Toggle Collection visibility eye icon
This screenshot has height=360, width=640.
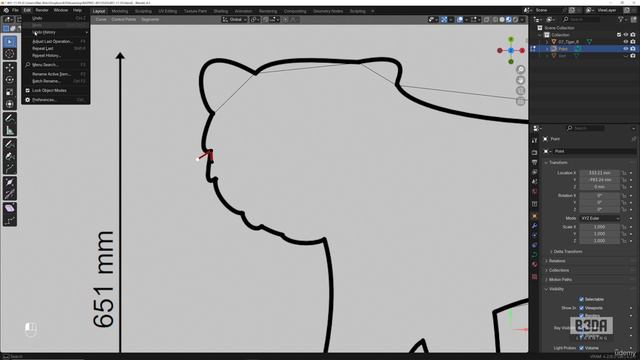(x=626, y=35)
